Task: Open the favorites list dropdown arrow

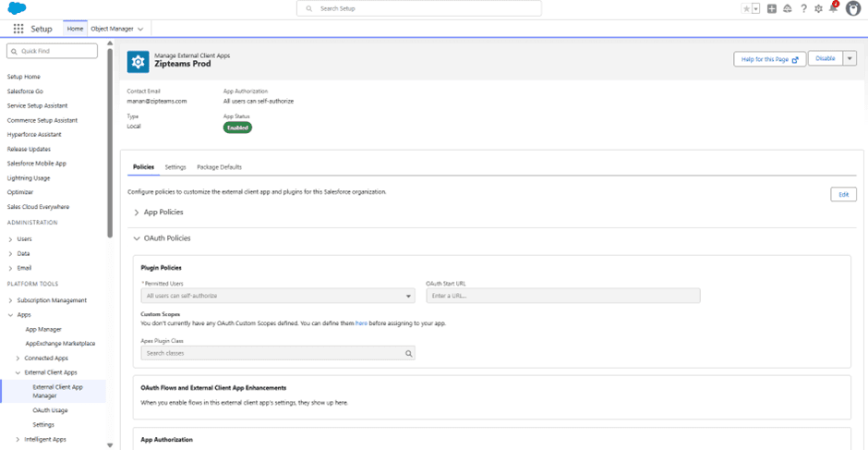Action: [755, 9]
